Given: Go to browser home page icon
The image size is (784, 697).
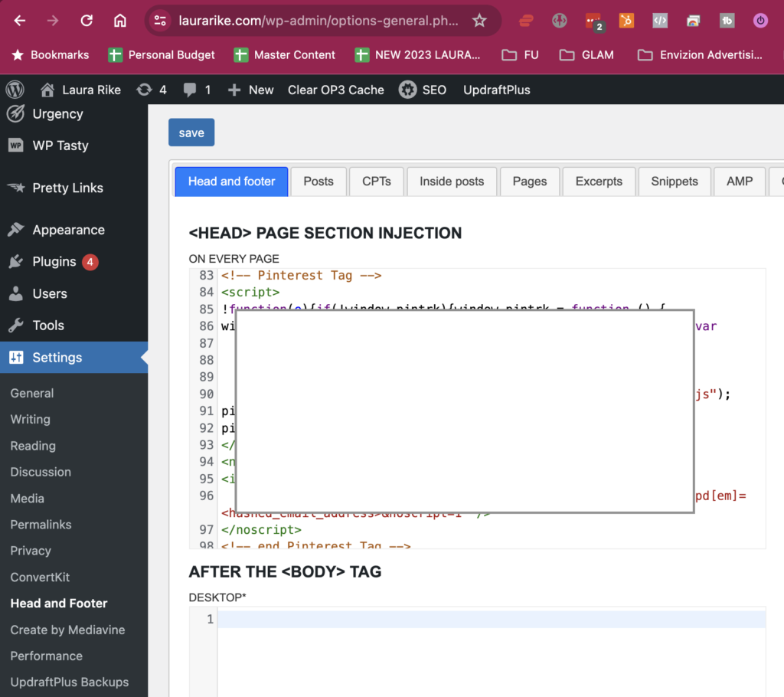Looking at the screenshot, I should tap(120, 21).
